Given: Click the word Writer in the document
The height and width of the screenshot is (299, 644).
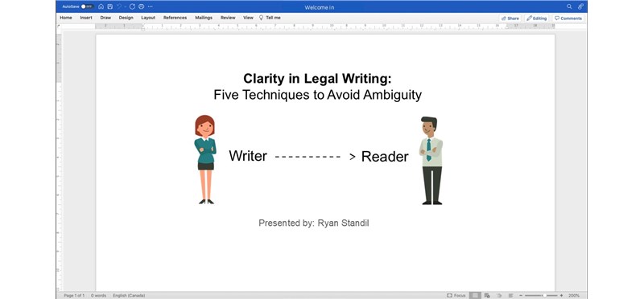Looking at the screenshot, I should click(248, 156).
